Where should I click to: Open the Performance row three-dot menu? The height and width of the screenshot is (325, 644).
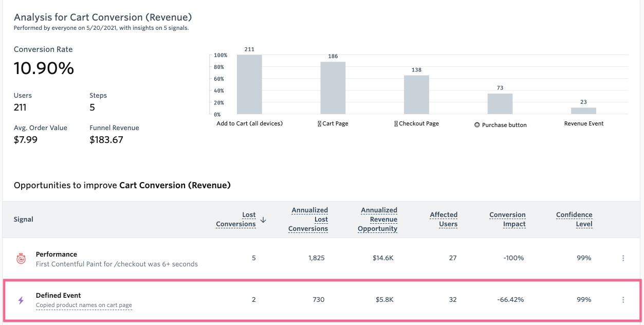pyautogui.click(x=623, y=258)
